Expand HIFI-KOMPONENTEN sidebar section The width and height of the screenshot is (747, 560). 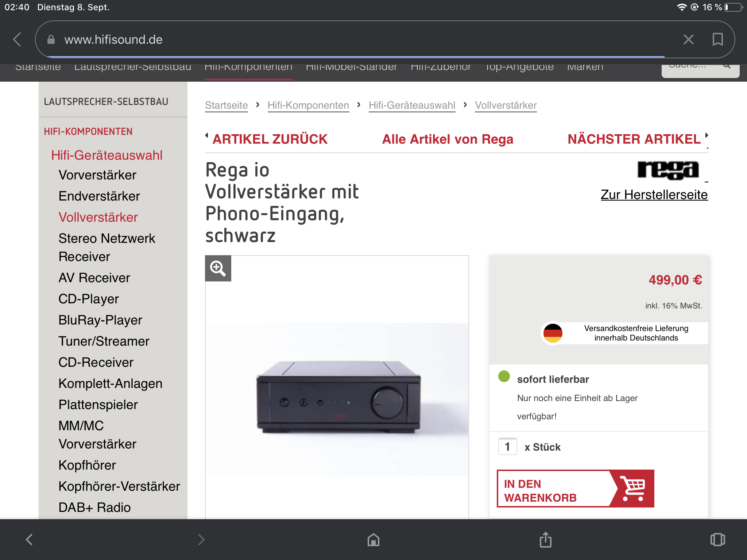(88, 132)
